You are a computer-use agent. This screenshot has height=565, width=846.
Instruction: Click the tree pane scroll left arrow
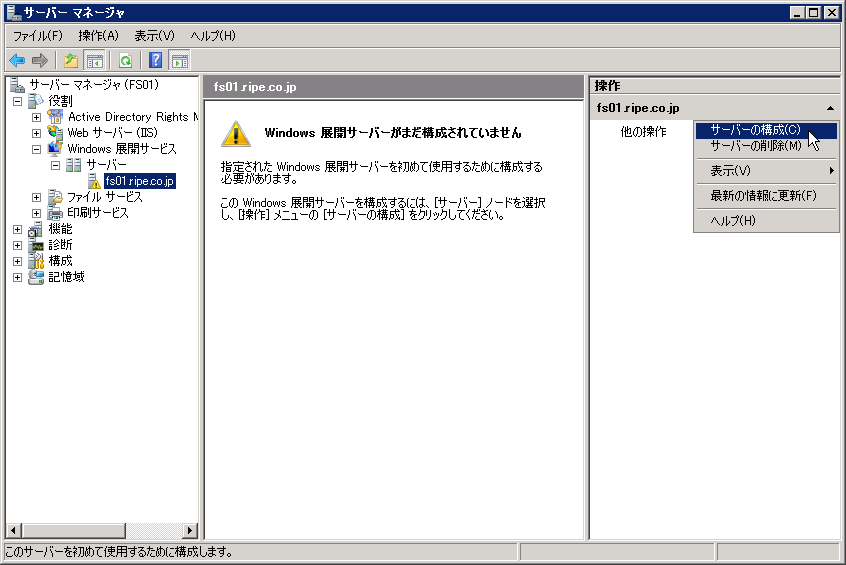click(x=14, y=530)
